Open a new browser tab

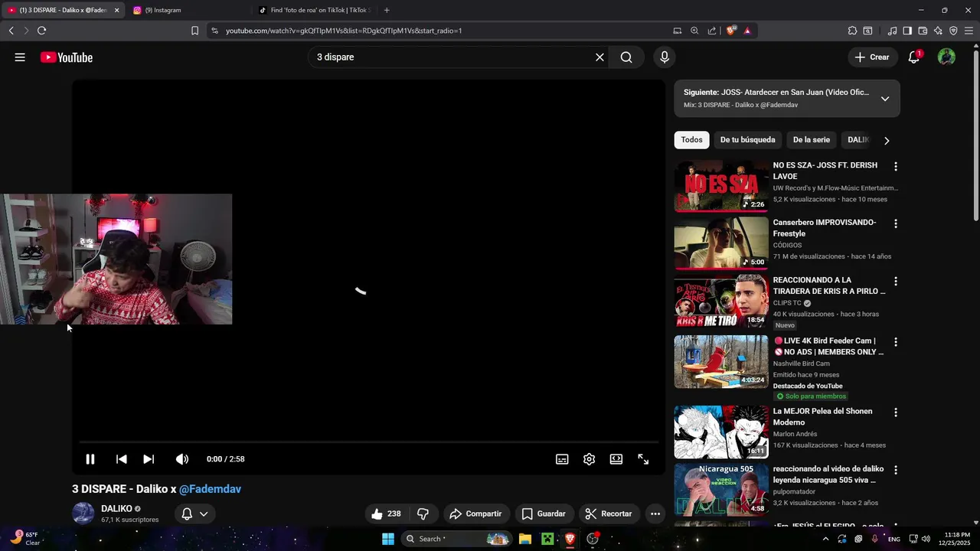point(387,10)
